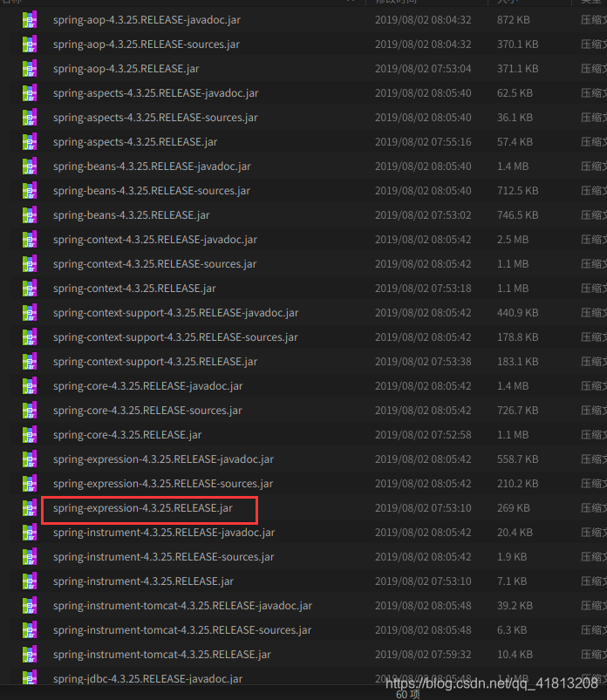Image resolution: width=607 pixels, height=700 pixels.
Task: Select file name spring-instrument-4.3.25.RELEASE-sources.jar
Action: pos(163,557)
